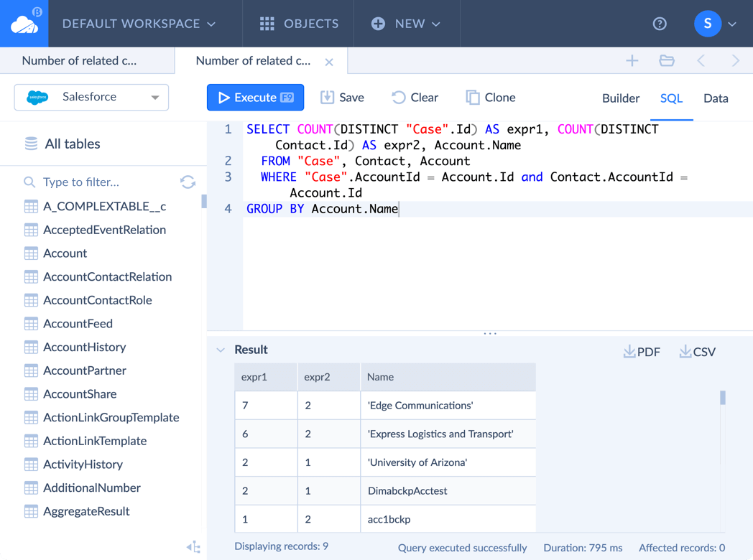Open the DEFAULT WORKSPACE dropdown
Screen dimensions: 753x560
[x=139, y=23]
